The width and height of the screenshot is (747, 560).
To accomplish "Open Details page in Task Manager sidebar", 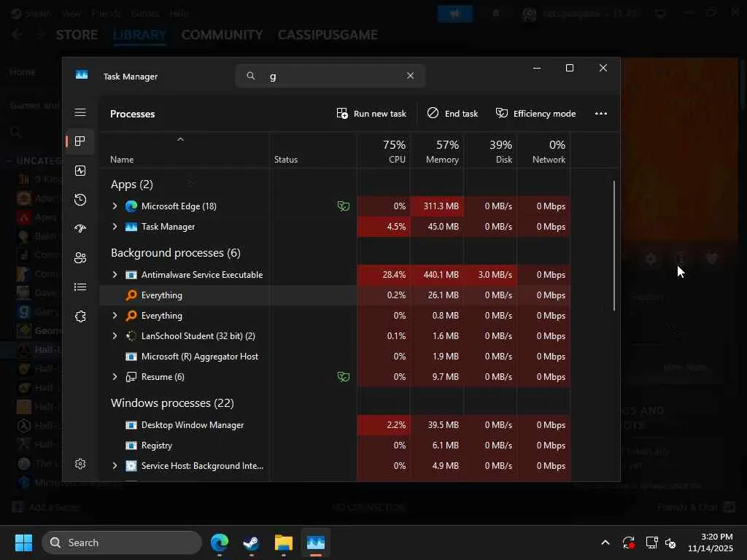I will click(x=80, y=287).
